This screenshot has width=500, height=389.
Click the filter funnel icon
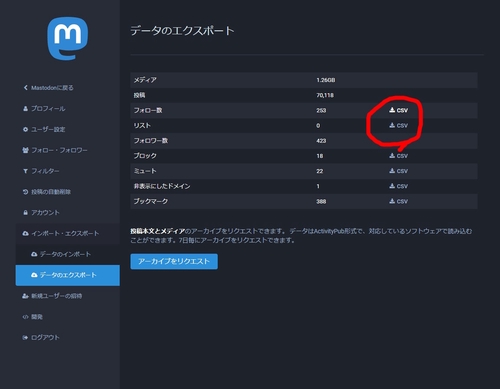(25, 171)
